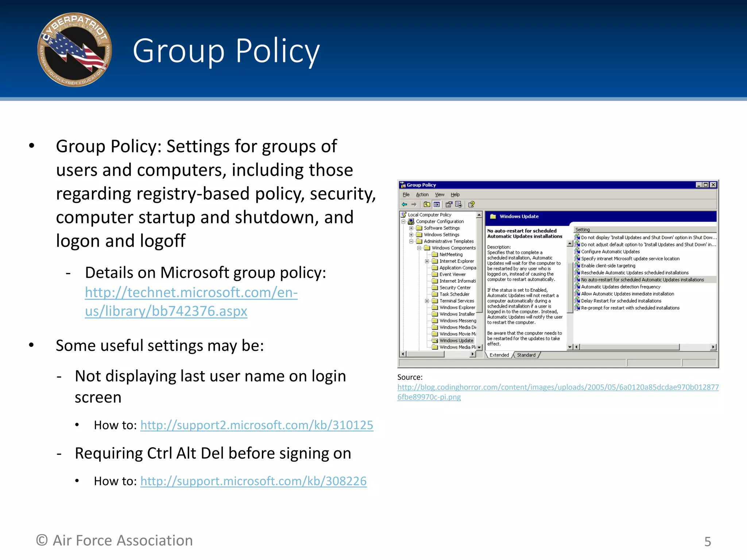The width and height of the screenshot is (747, 560).
Task: Select 'Specify intranet Microsoft update service location'
Action: tap(630, 259)
